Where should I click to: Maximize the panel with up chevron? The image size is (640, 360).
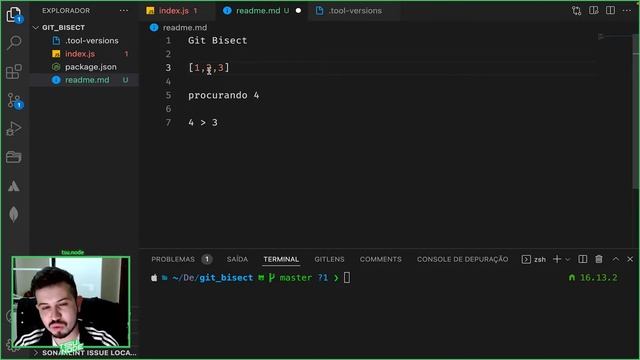tap(616, 259)
